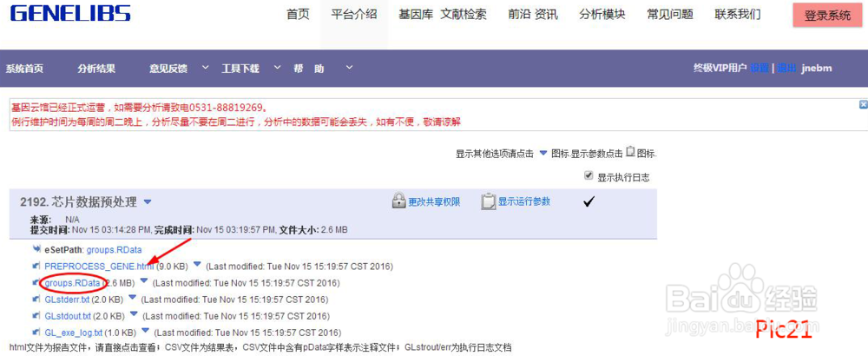The height and width of the screenshot is (356, 868).
Task: Click the clipboard icon beside 显示运行参数
Action: pos(488,201)
